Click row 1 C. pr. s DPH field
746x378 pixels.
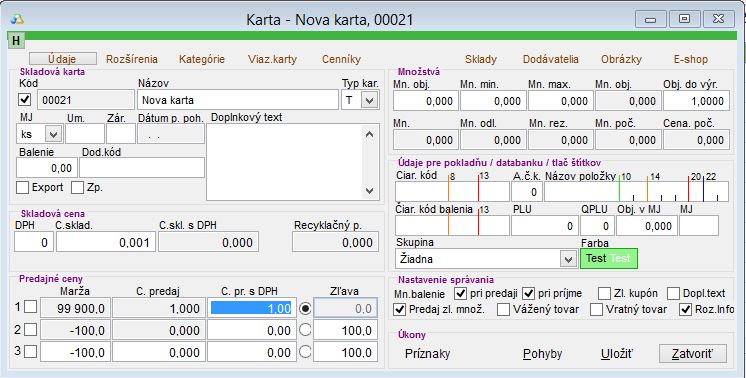click(x=252, y=309)
